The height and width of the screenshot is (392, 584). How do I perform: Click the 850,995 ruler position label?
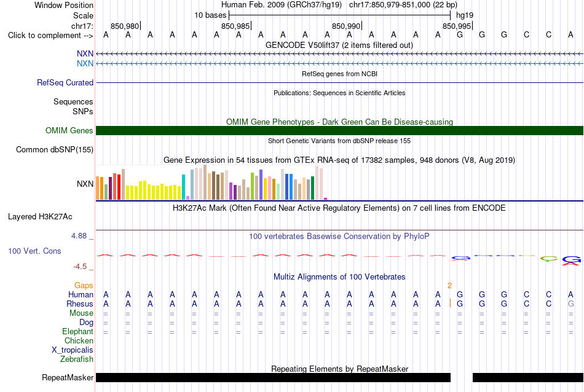(x=457, y=26)
